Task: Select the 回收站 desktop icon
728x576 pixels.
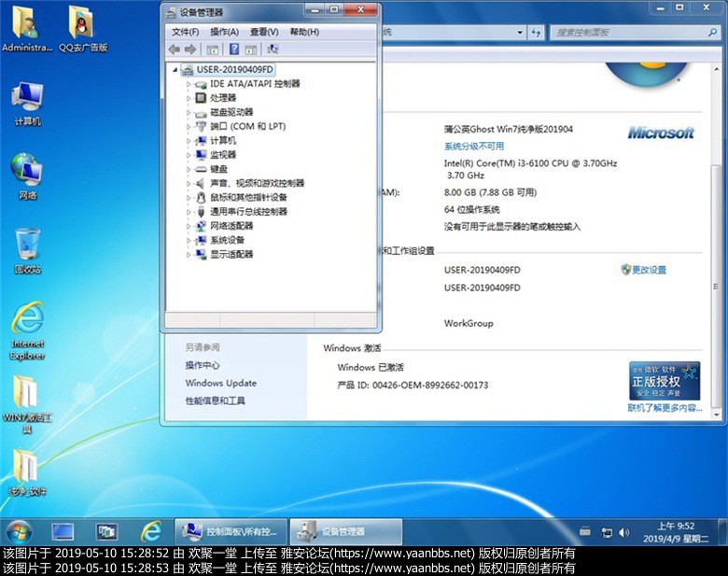Action: [27, 250]
